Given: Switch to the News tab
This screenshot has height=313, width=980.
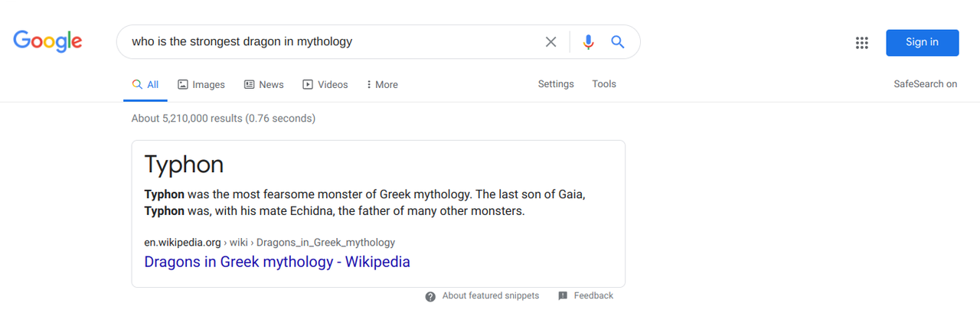Looking at the screenshot, I should point(263,85).
